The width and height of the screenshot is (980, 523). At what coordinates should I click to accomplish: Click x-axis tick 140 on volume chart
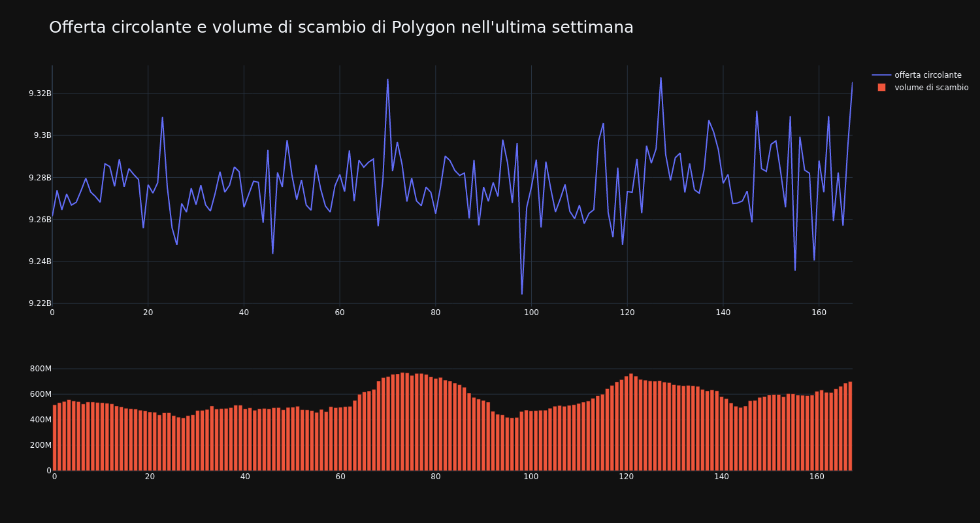(x=722, y=477)
